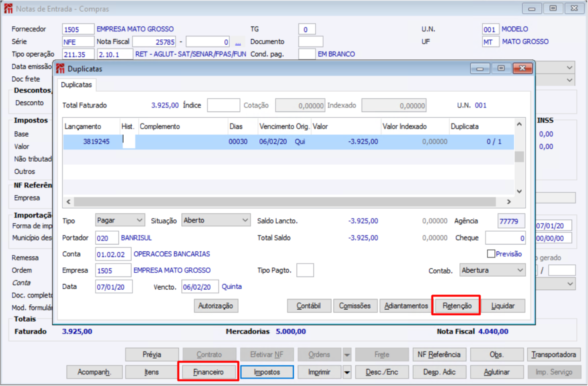Screen dimensions: 588x386
Task: Click the Duplicatas window title icon
Action: click(x=61, y=68)
